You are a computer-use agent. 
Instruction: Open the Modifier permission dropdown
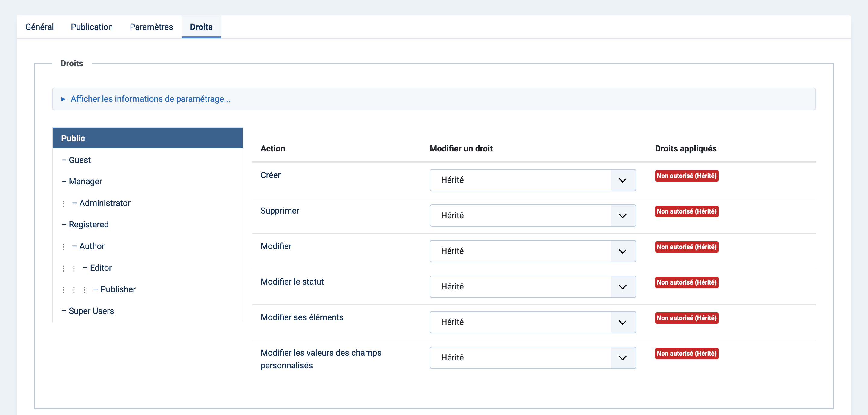click(x=533, y=251)
